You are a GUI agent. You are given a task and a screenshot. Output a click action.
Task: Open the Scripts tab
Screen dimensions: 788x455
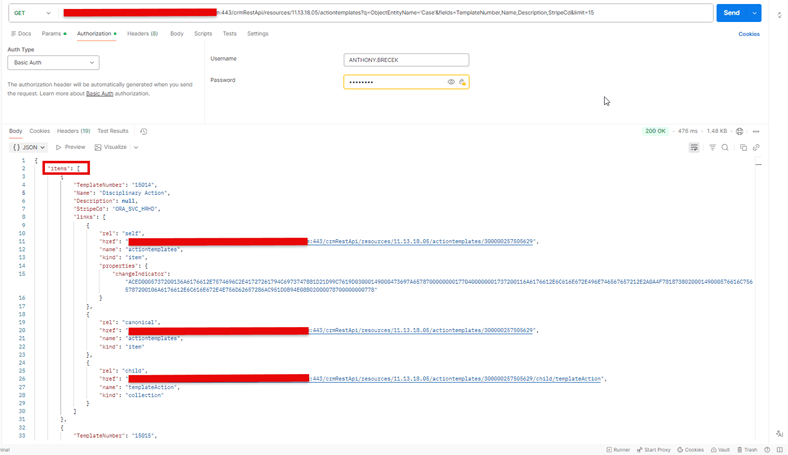click(x=203, y=34)
